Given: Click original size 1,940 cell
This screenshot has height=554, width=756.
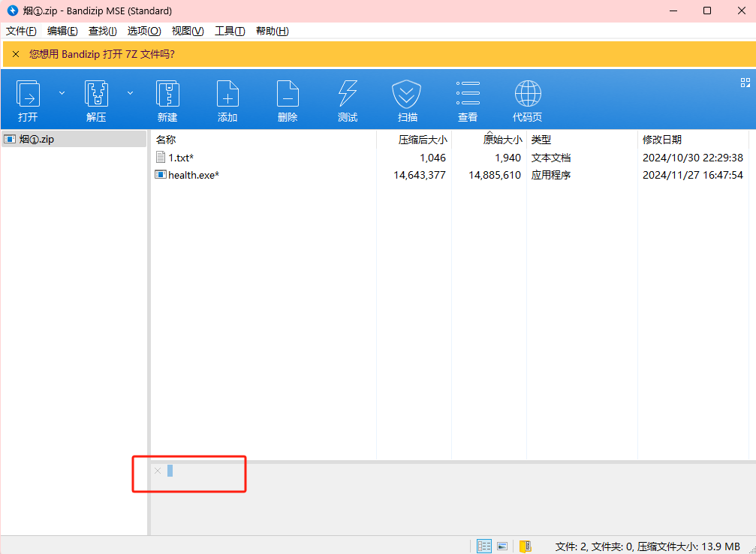Looking at the screenshot, I should (508, 158).
